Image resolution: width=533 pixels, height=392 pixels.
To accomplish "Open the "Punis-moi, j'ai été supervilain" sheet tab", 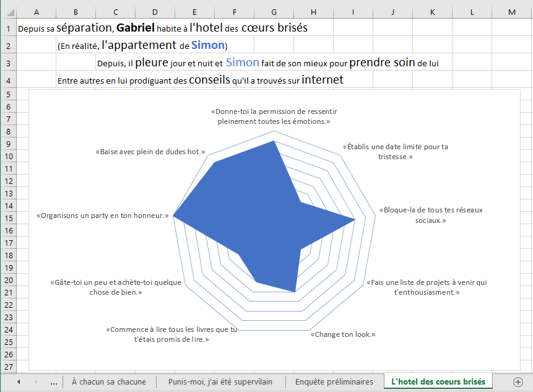I will click(x=220, y=382).
